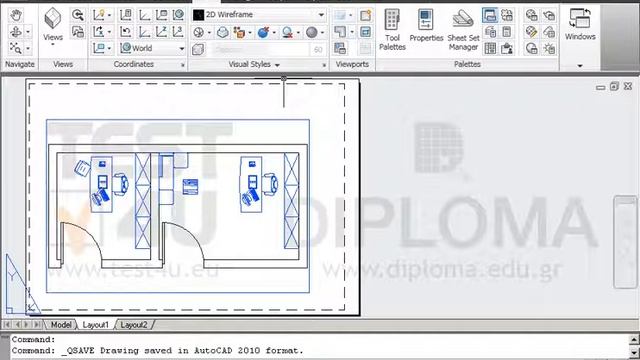Open the Sheet Set Manager

point(463,29)
